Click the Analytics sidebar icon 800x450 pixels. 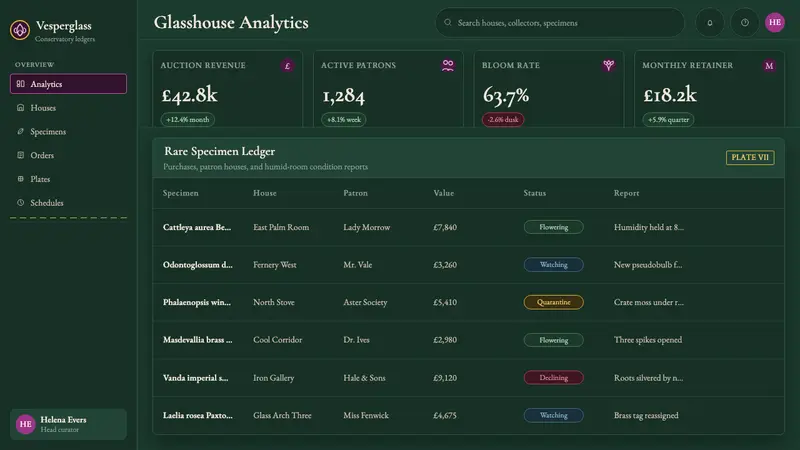[20, 84]
